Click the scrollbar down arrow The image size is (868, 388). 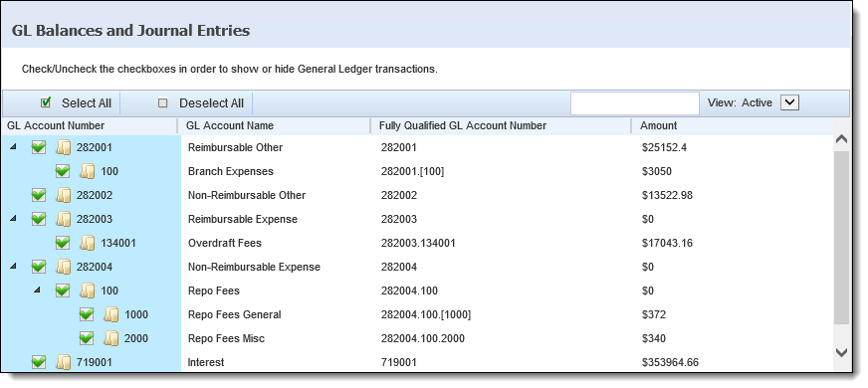coord(841,352)
